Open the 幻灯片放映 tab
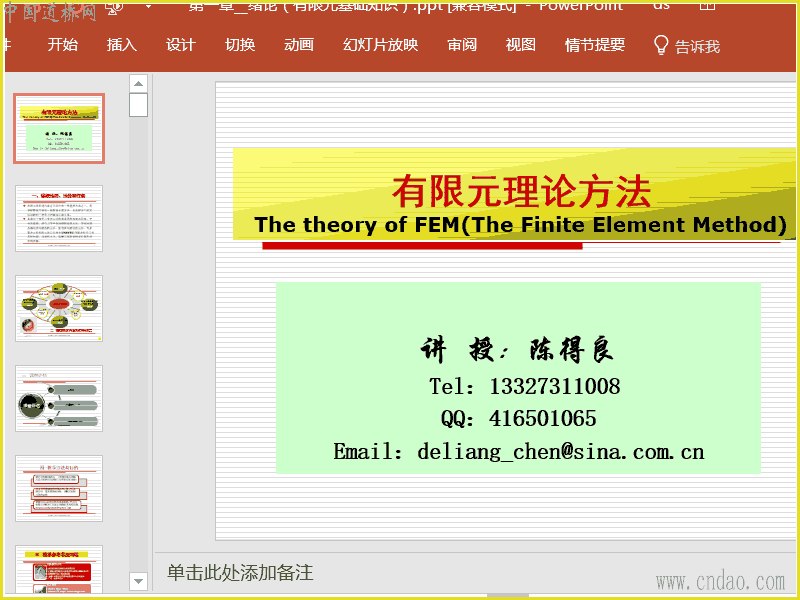 point(380,45)
